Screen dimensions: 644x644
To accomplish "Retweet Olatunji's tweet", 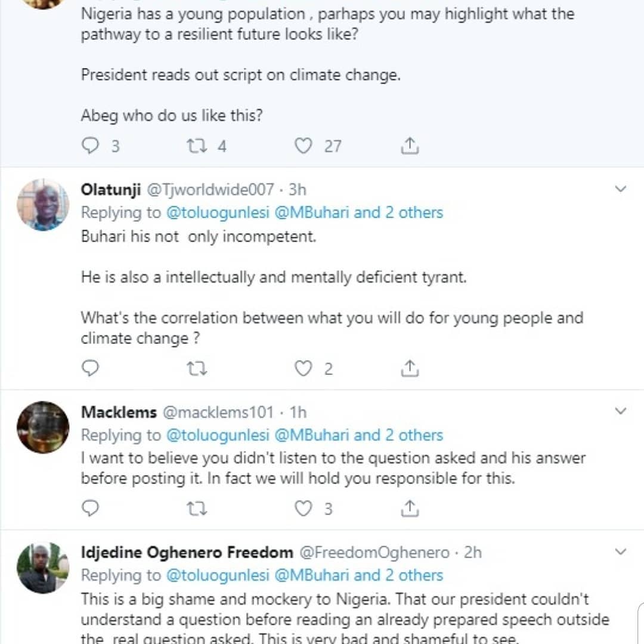I will tap(197, 369).
